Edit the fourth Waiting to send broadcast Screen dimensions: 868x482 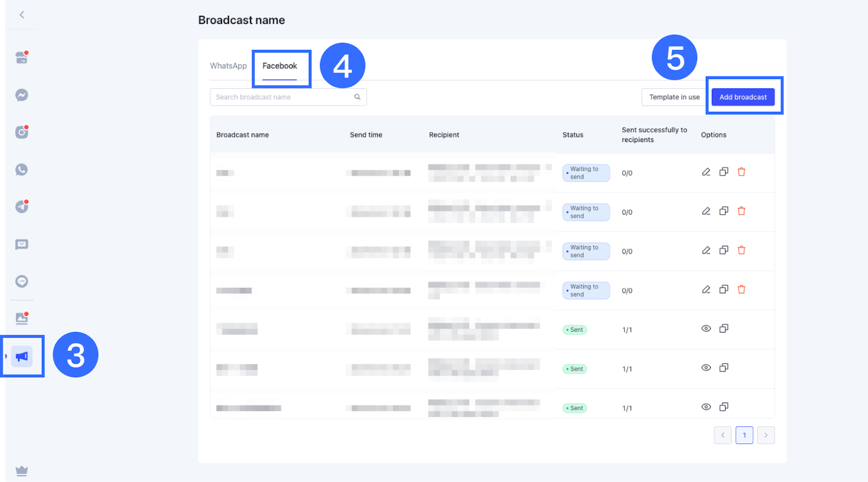pos(706,290)
